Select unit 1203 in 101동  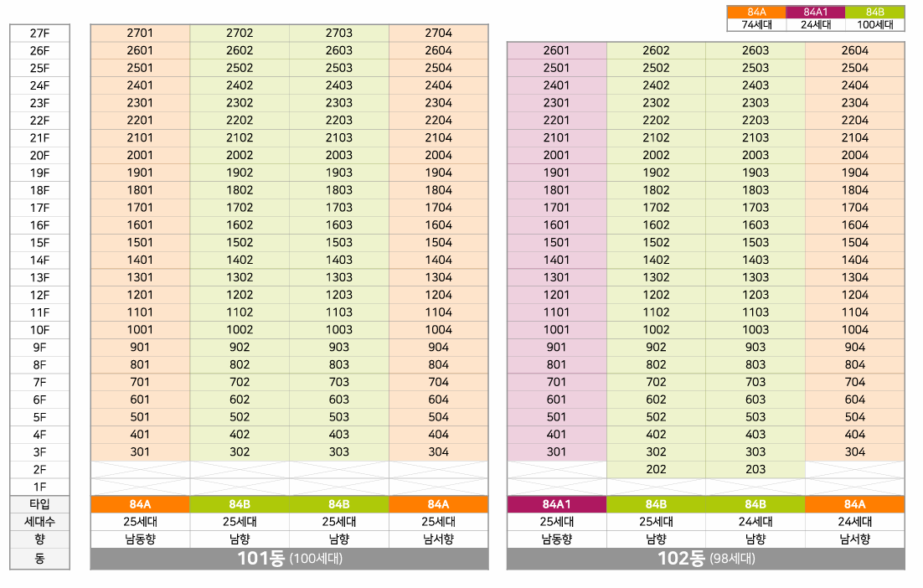pos(339,295)
